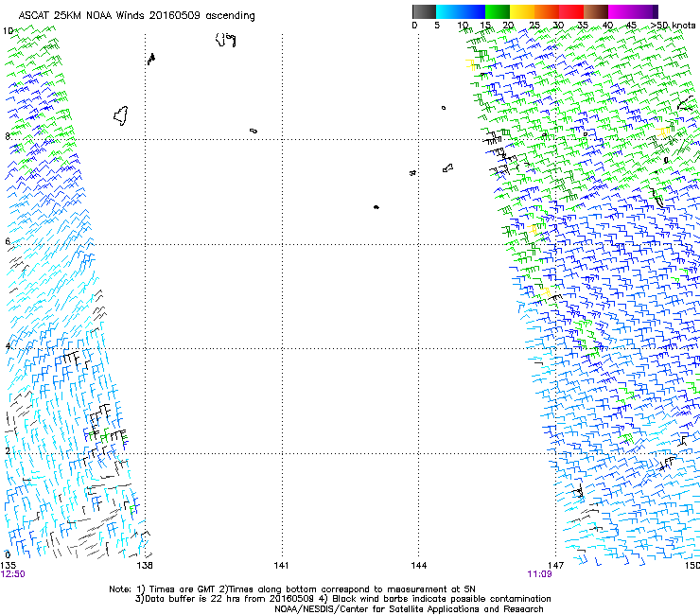Click the yellow 20-25 knots color segment
700x615 pixels.
click(522, 11)
